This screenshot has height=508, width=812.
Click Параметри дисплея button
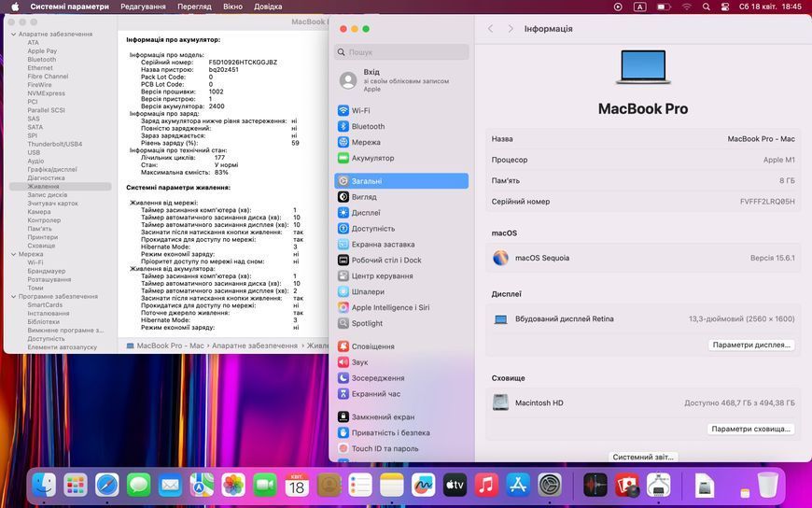point(751,345)
